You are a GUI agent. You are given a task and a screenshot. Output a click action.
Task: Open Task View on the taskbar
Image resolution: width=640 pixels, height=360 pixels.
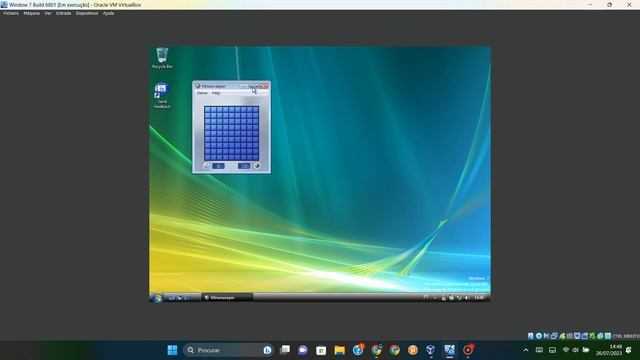pyautogui.click(x=285, y=350)
